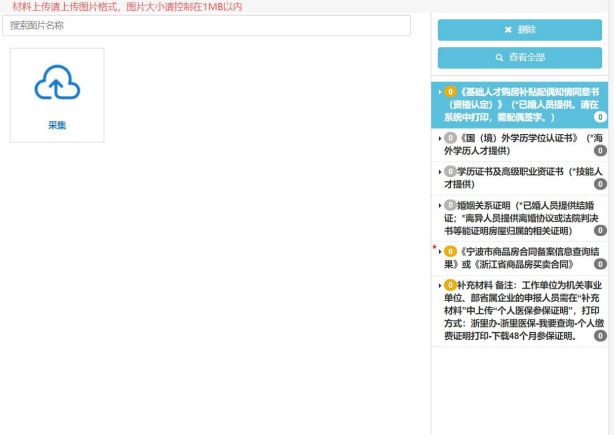Click the gray count badge before 婚姻关系证明
This screenshot has width=614, height=435.
[x=450, y=205]
